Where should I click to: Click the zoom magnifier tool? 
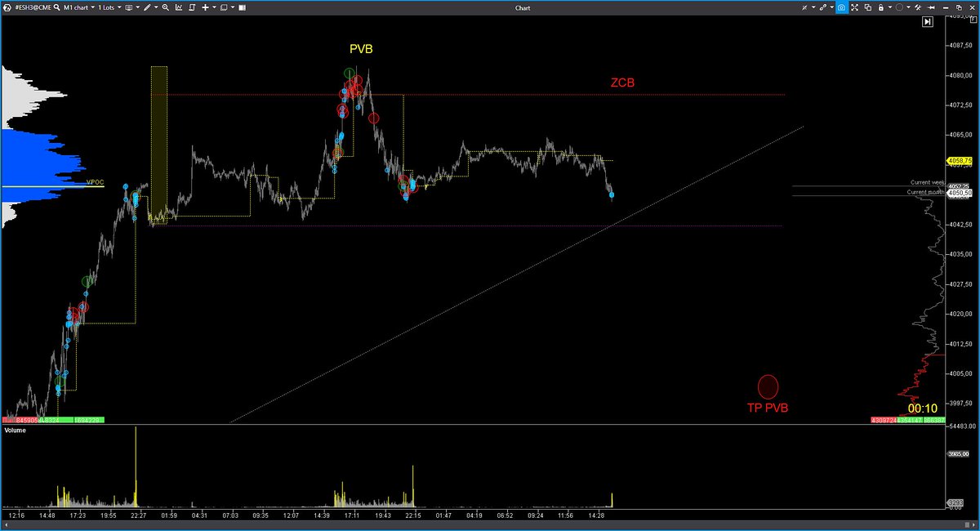coord(166,7)
